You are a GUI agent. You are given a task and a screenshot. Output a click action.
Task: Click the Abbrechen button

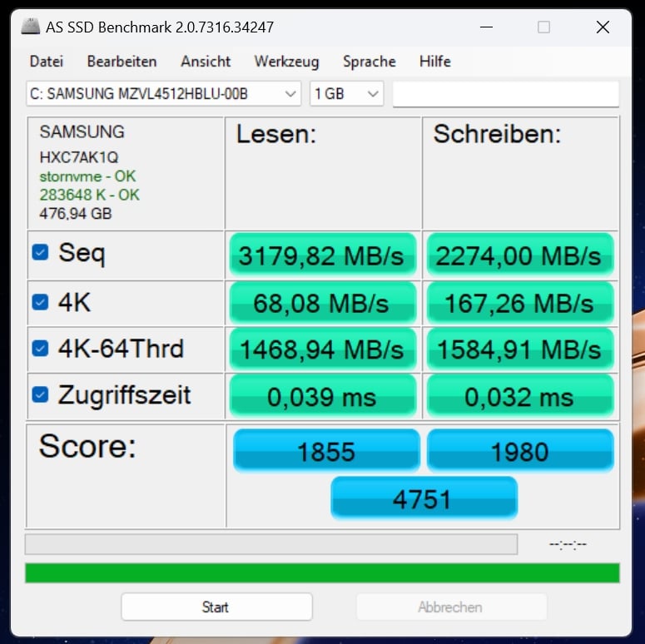[x=450, y=607]
